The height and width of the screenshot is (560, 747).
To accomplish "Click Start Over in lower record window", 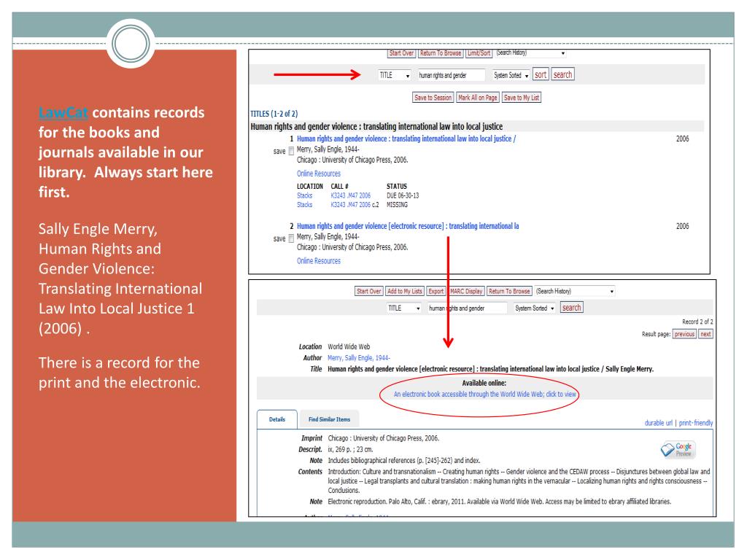I will click(x=368, y=292).
